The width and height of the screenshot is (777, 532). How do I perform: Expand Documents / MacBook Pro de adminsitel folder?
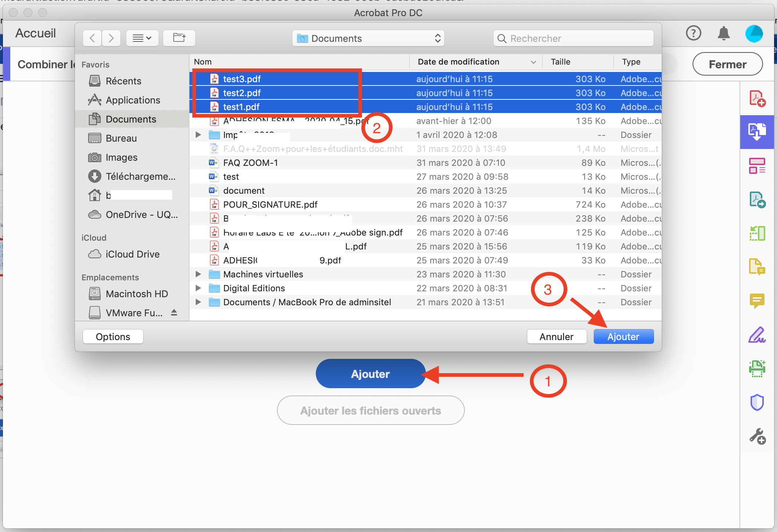pos(198,302)
